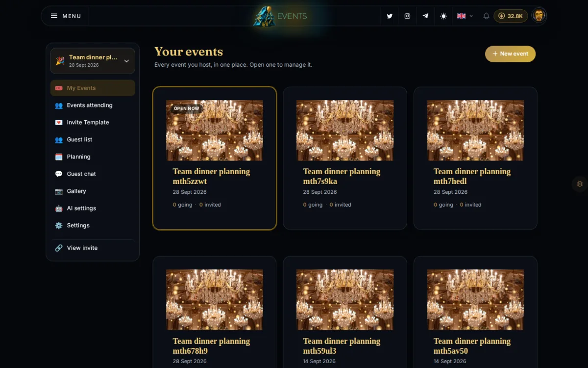Click the 32.8K coin balance
Viewport: 588px width, 368px height.
click(x=511, y=16)
